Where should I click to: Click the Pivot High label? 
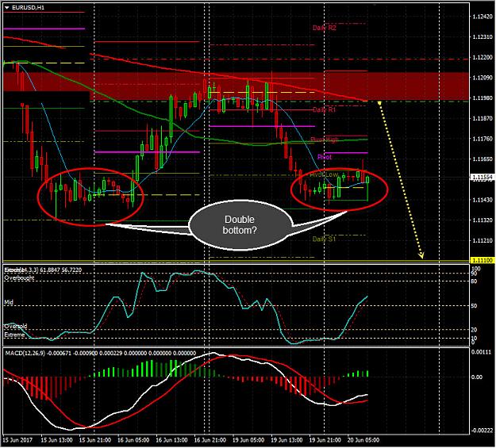click(x=325, y=140)
